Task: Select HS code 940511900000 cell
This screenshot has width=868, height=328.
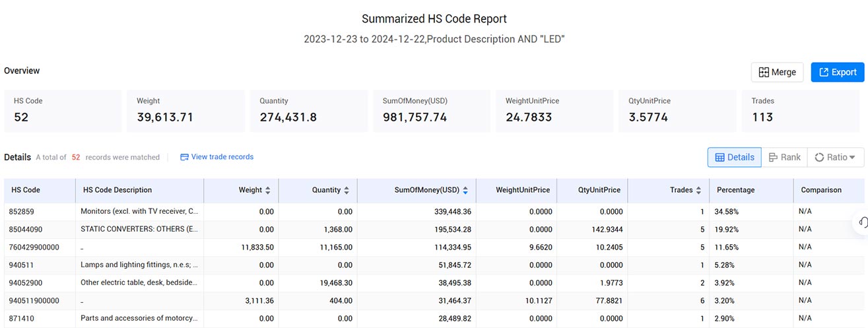Action: (x=34, y=301)
